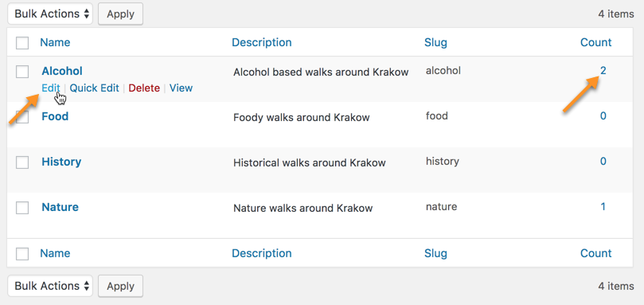Open Quick Edit for Alcohol
Image resolution: width=644 pixels, height=305 pixels.
[95, 88]
